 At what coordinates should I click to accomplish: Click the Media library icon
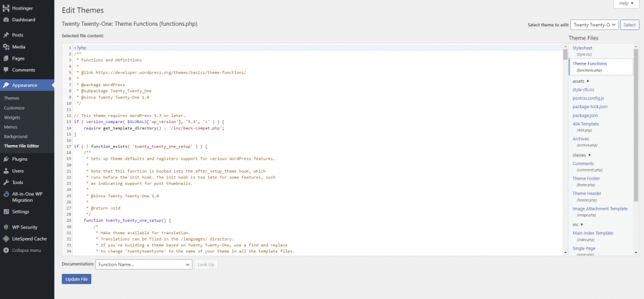pyautogui.click(x=6, y=46)
